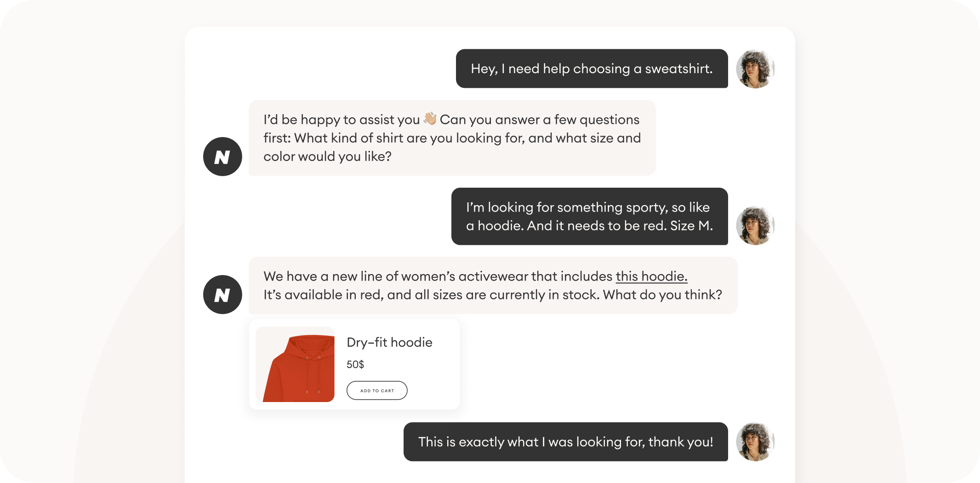Select the thank-you message bubble
The width and height of the screenshot is (980, 483).
click(565, 442)
